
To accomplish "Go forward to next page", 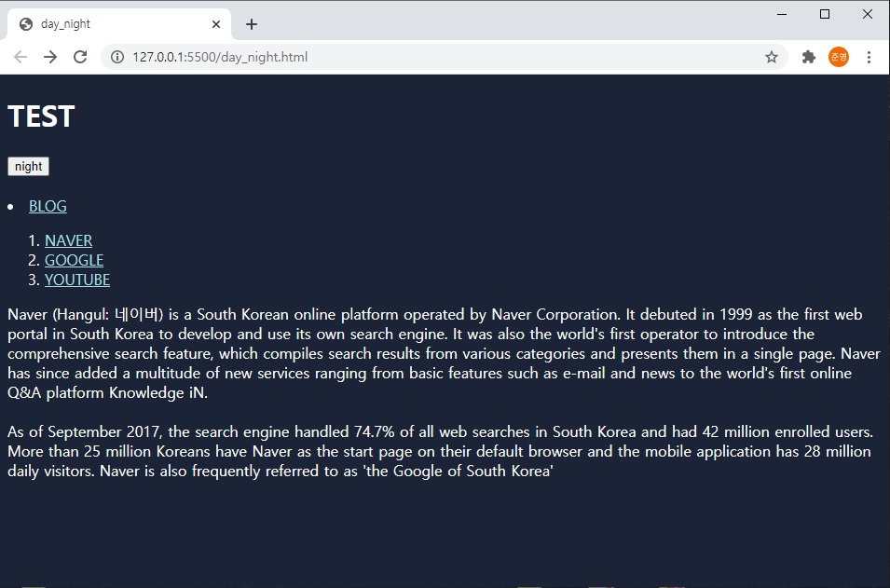I will pos(50,57).
